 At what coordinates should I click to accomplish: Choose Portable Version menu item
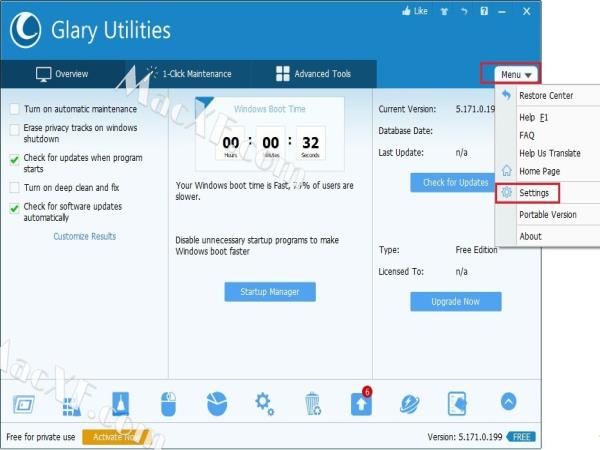[x=547, y=215]
